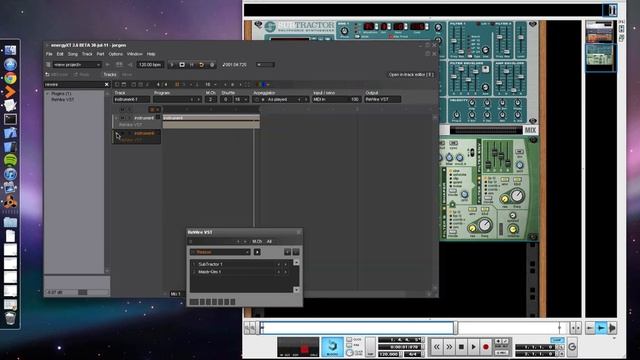This screenshot has width=640, height=360.
Task: Click the rack navigator thumbnail in Reason
Action: 600,57
